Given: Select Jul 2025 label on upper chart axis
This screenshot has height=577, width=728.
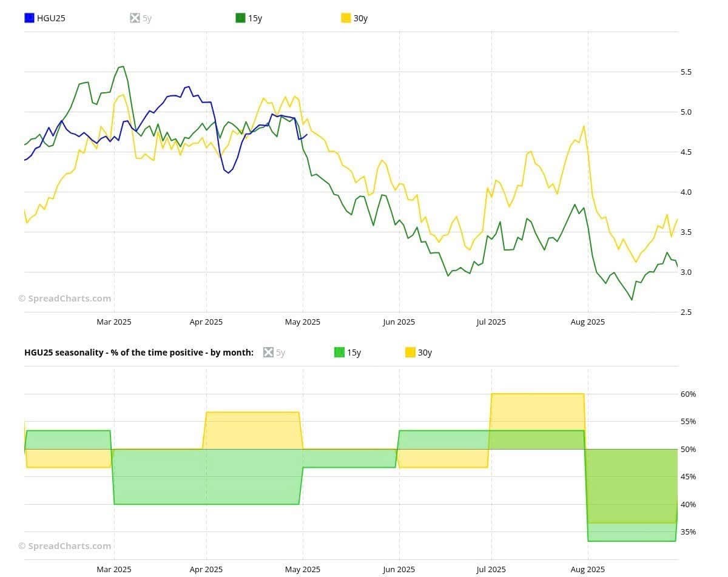Looking at the screenshot, I should pyautogui.click(x=491, y=322).
